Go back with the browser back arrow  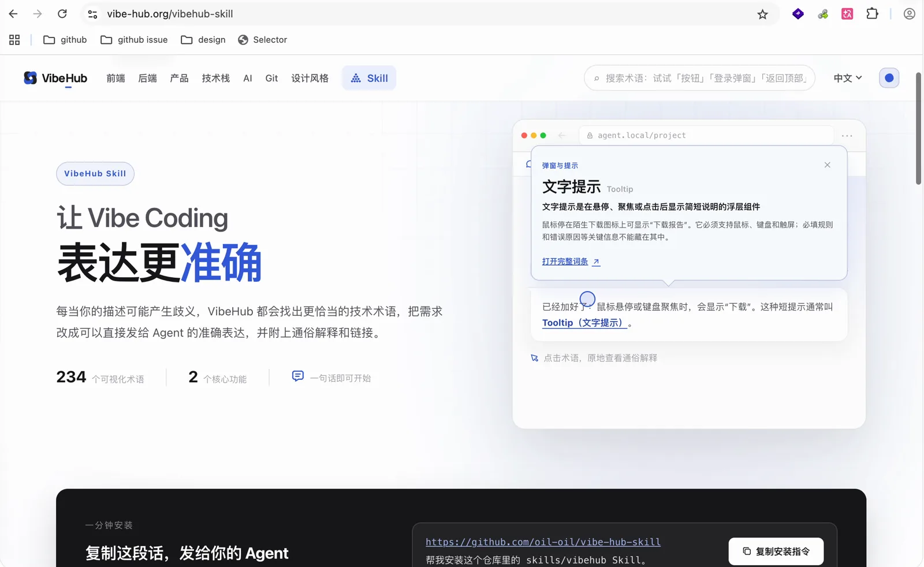point(13,14)
